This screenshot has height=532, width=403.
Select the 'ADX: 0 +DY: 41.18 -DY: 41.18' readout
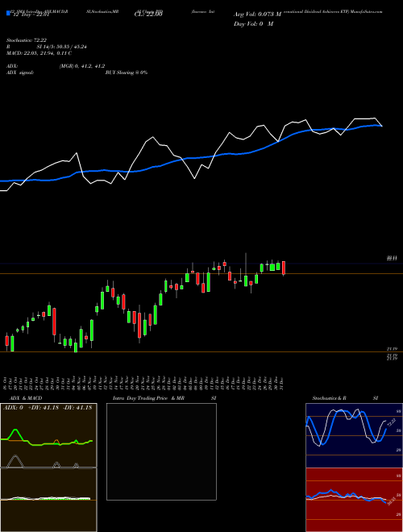(48, 408)
